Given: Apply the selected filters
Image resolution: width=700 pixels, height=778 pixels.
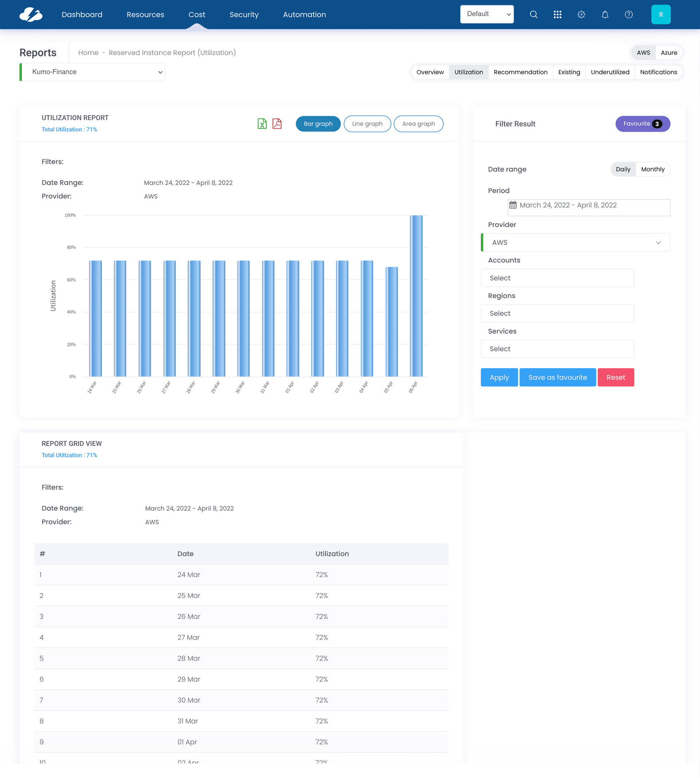Looking at the screenshot, I should pos(499,377).
